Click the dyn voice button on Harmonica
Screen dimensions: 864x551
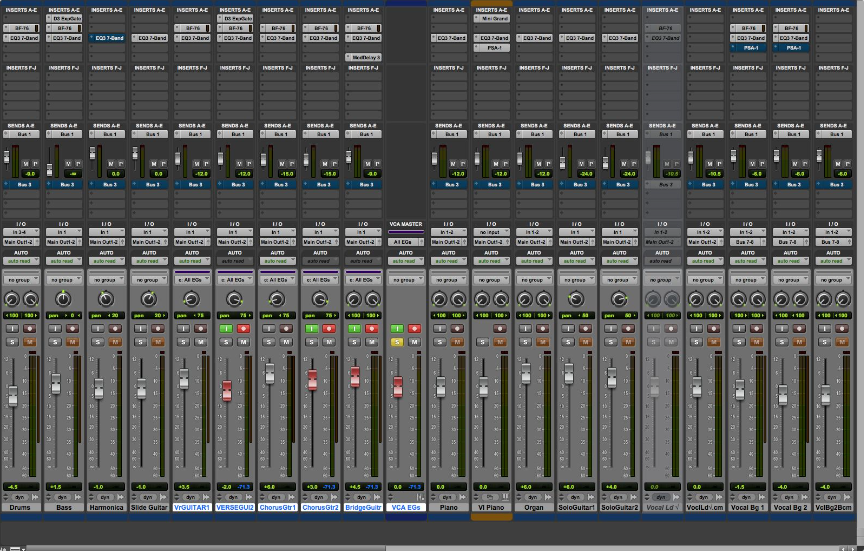coord(105,497)
